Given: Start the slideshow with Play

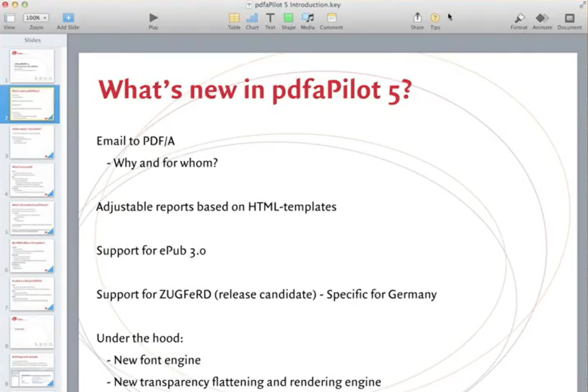Looking at the screenshot, I should [x=153, y=18].
